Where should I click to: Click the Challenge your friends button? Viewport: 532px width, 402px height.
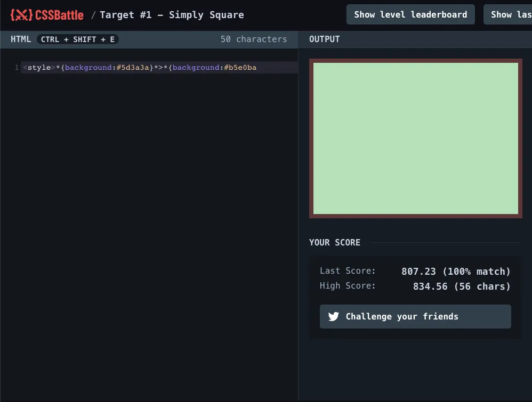click(415, 316)
